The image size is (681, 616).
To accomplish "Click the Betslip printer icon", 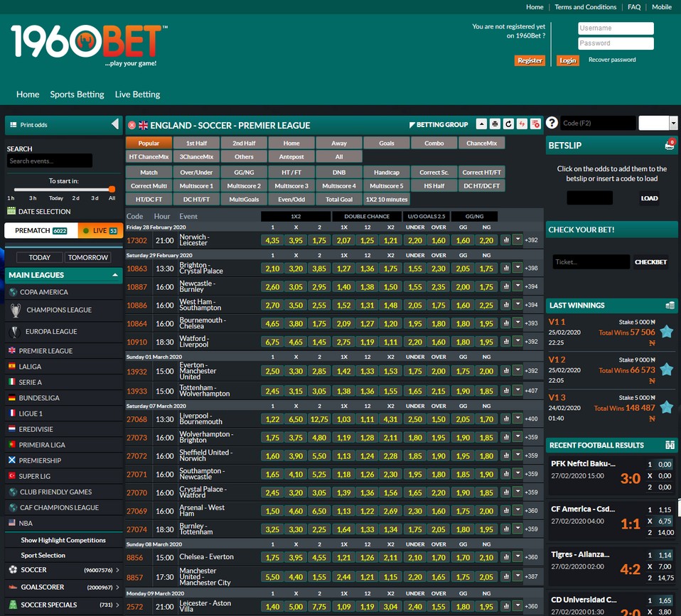I will click(670, 144).
